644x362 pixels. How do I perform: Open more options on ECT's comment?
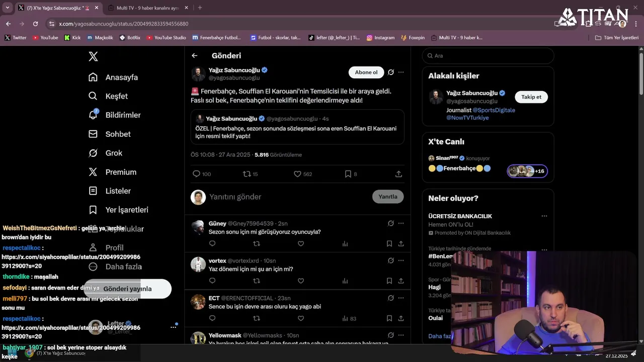pyautogui.click(x=401, y=298)
